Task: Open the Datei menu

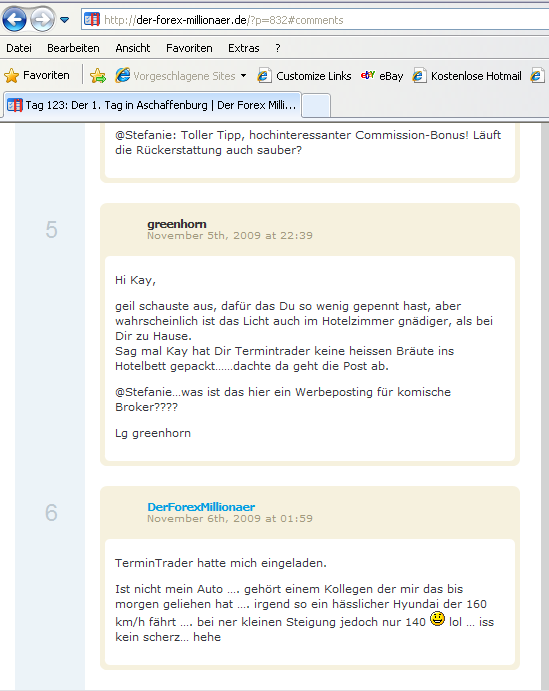Action: point(19,48)
